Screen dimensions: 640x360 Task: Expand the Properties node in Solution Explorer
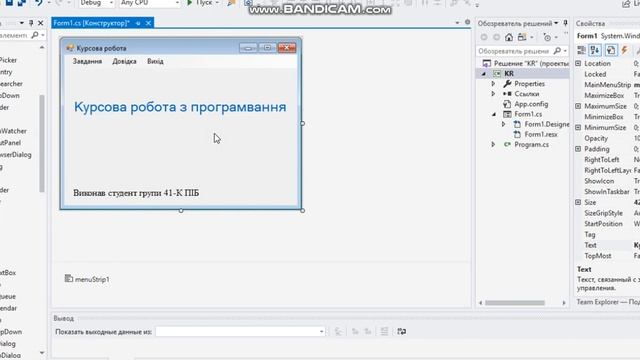click(493, 84)
